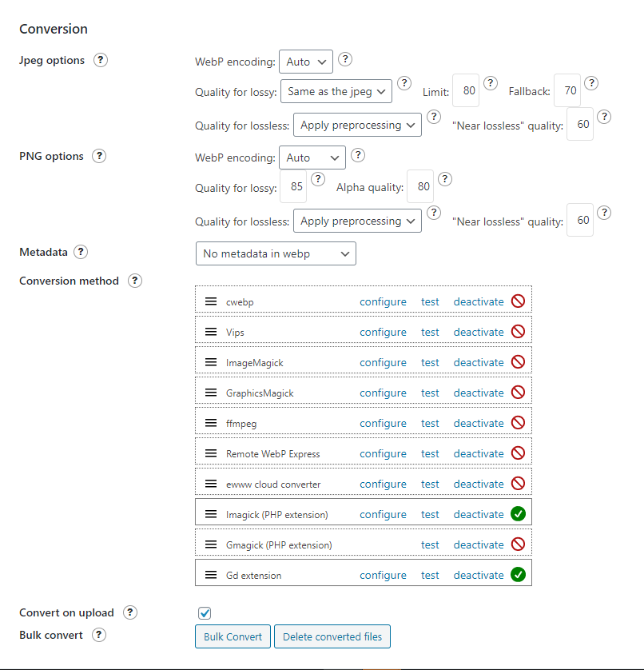The image size is (644, 670).
Task: Click the drag handle for cwebp converter
Action: (211, 301)
